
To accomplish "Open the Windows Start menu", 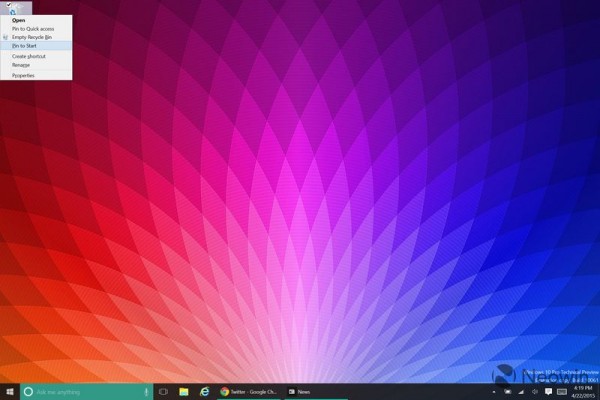I will (9, 390).
